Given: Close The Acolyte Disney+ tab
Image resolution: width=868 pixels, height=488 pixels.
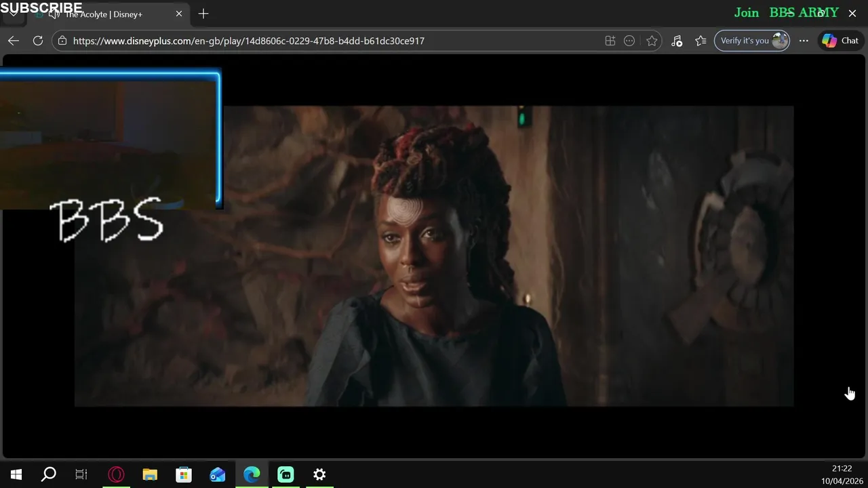Looking at the screenshot, I should click(179, 14).
